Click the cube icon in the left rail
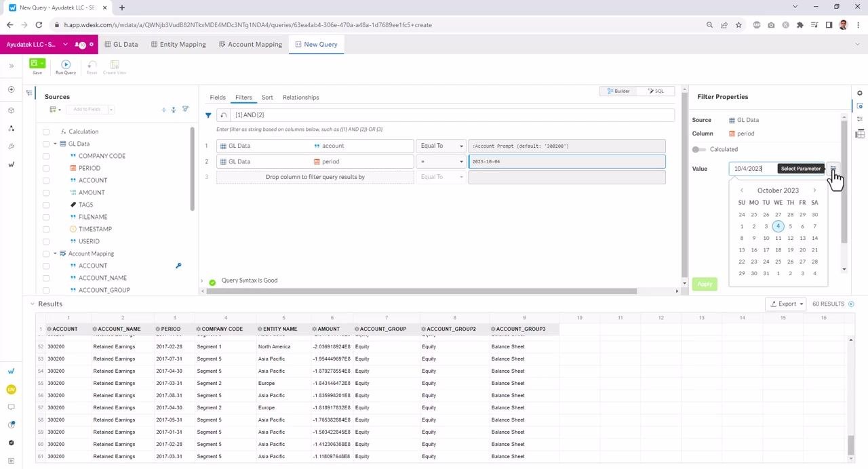This screenshot has width=868, height=469. tap(11, 110)
